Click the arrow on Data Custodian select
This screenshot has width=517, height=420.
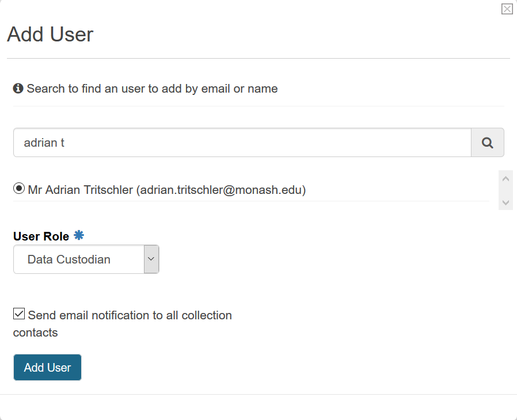click(x=151, y=259)
